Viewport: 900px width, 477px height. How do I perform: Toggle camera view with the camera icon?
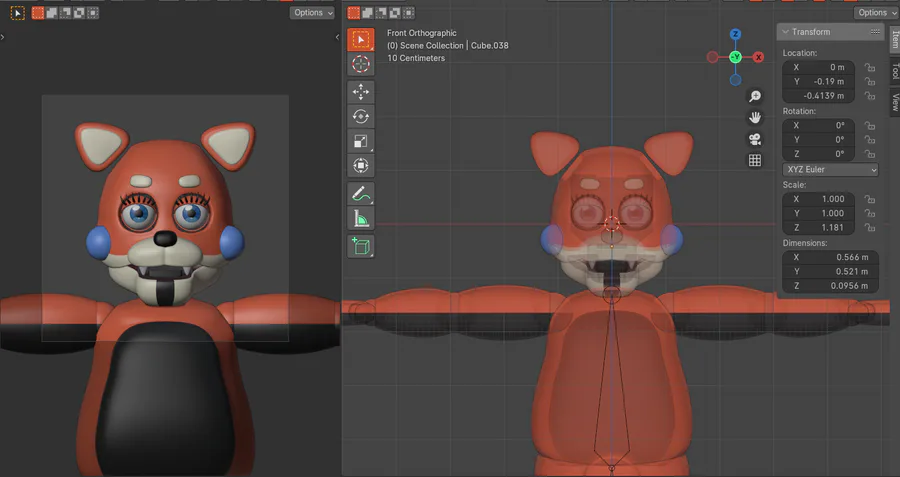tap(755, 139)
